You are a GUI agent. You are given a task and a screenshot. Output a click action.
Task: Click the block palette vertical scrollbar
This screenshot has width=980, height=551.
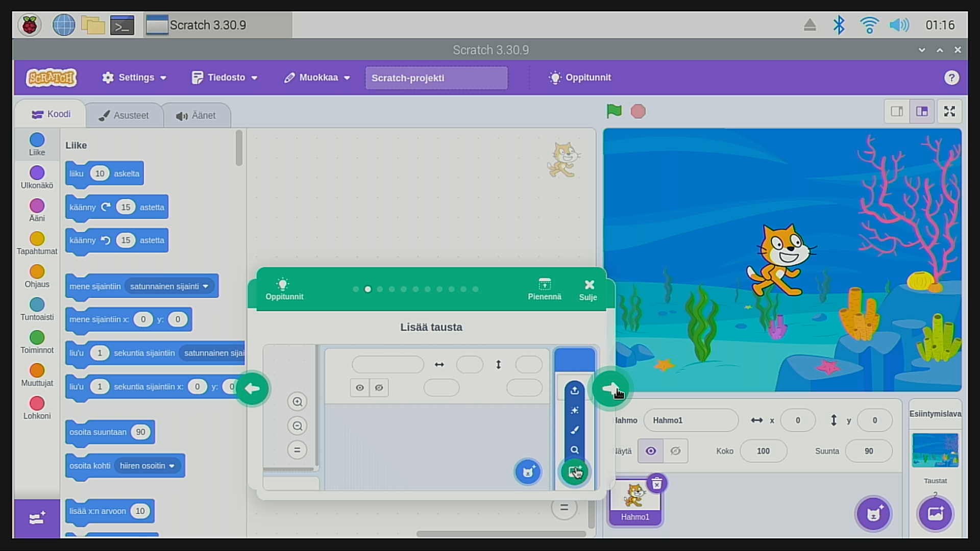coord(239,148)
